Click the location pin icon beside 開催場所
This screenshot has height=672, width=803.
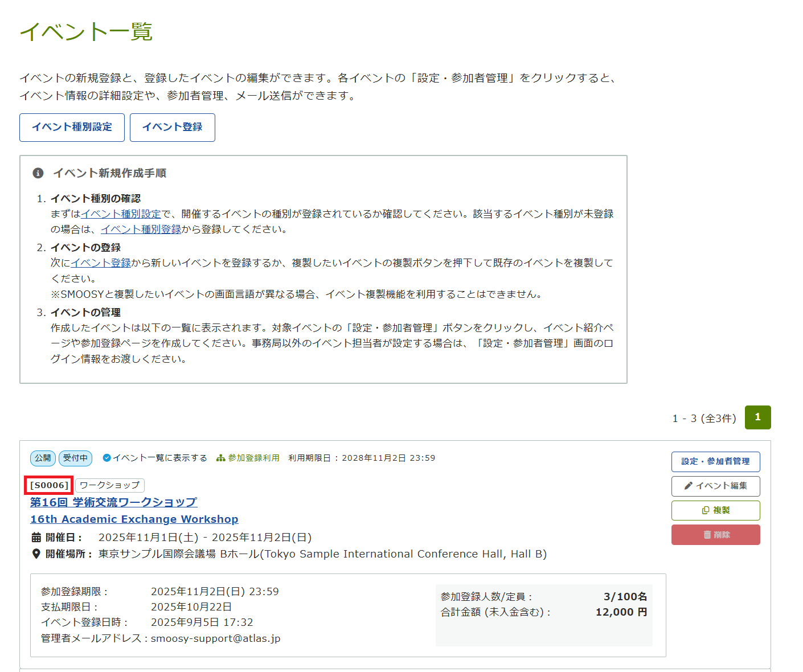(36, 554)
